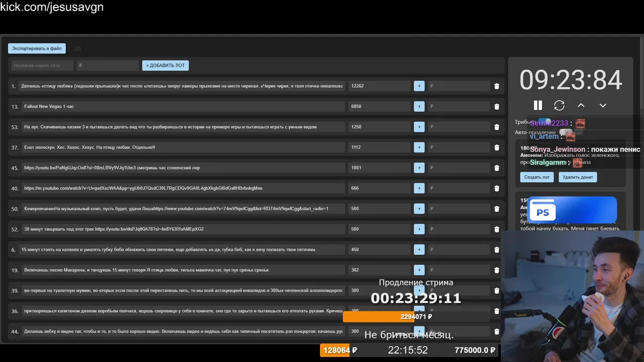Click the lot 19 Макарена title text
Viewport: 644px width, 362px height.
tap(147, 270)
